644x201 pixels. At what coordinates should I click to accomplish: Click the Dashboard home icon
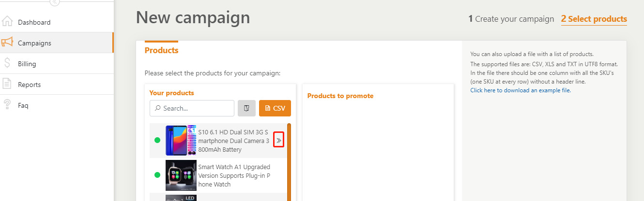[7, 22]
